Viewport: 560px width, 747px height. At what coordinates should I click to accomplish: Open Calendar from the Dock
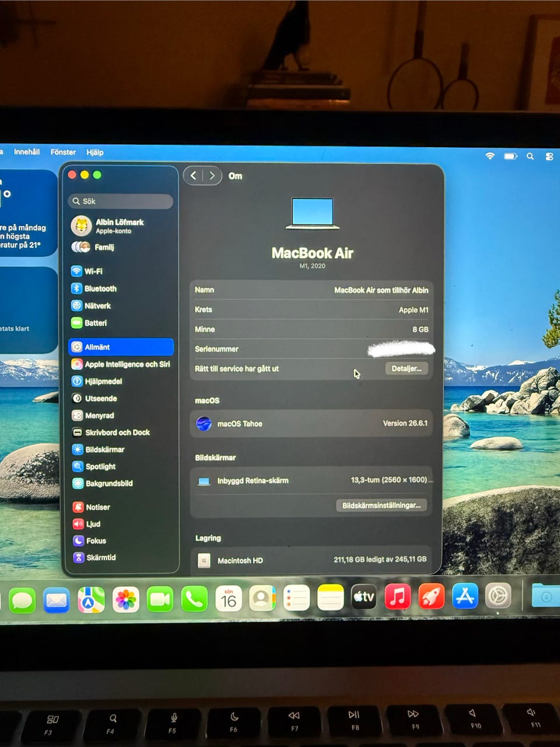tap(228, 599)
